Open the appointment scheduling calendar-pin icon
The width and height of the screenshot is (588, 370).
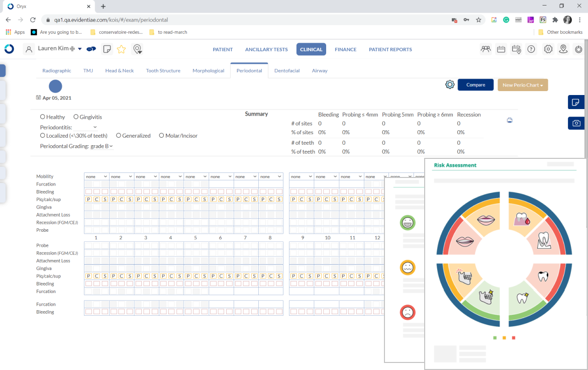click(x=516, y=49)
